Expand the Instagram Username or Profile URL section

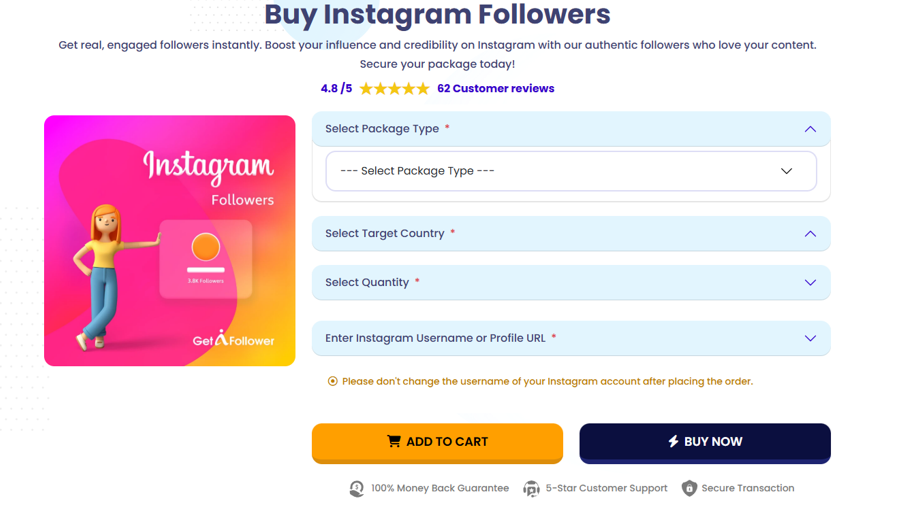coord(810,338)
